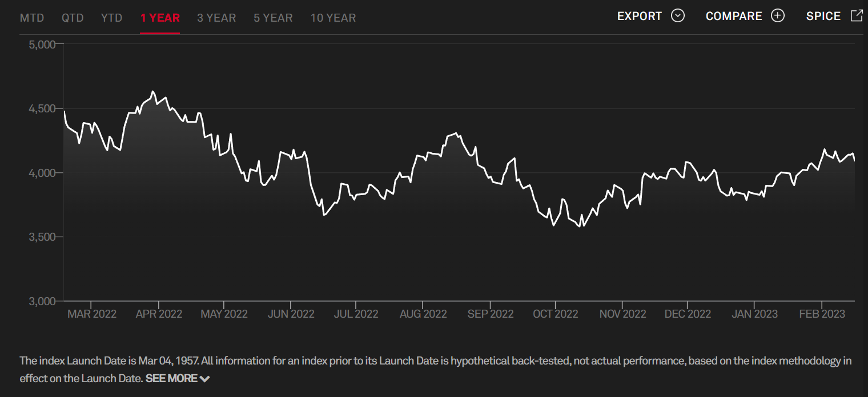Click the SPICE external link icon
Screen dimensions: 868x397
point(857,16)
